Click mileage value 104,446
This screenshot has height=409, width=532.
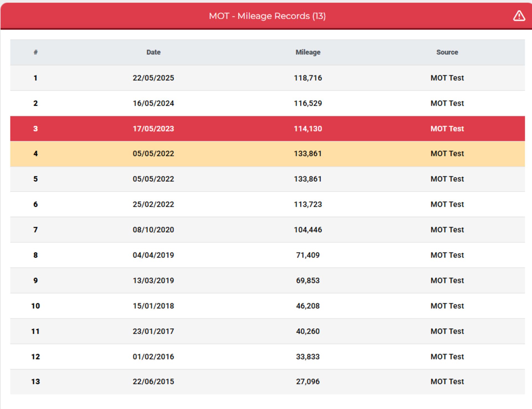tap(308, 230)
